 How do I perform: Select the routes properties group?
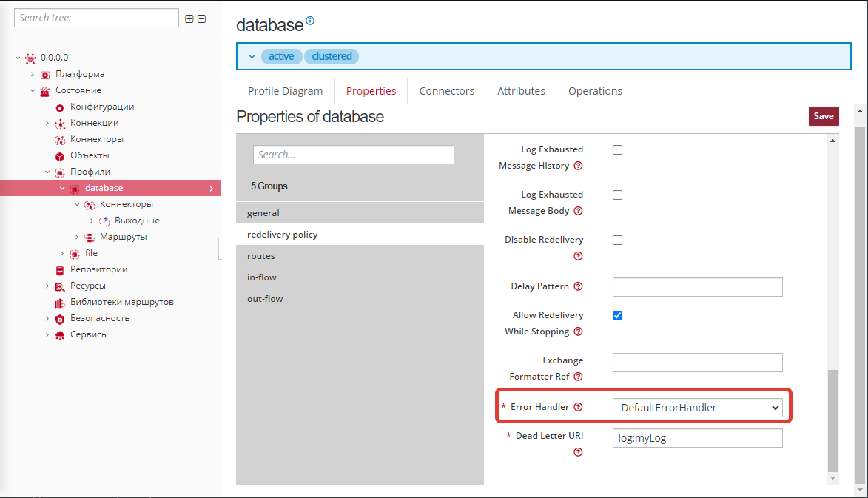pos(261,256)
